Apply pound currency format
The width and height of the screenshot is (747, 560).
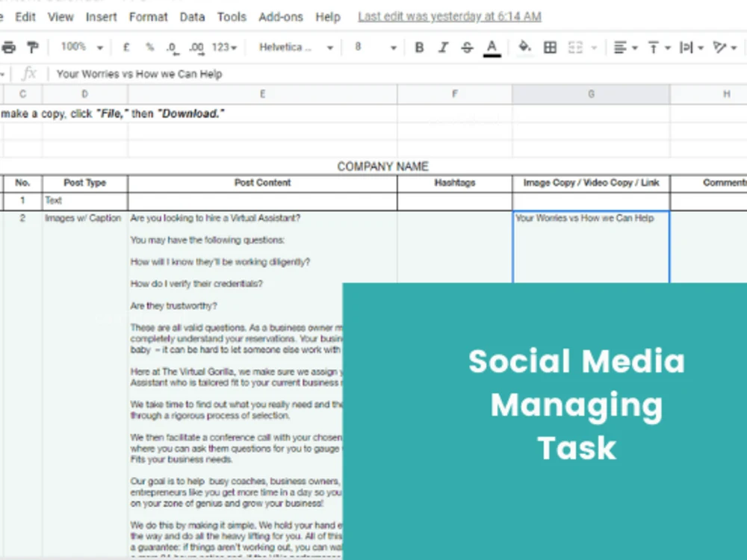[x=126, y=47]
